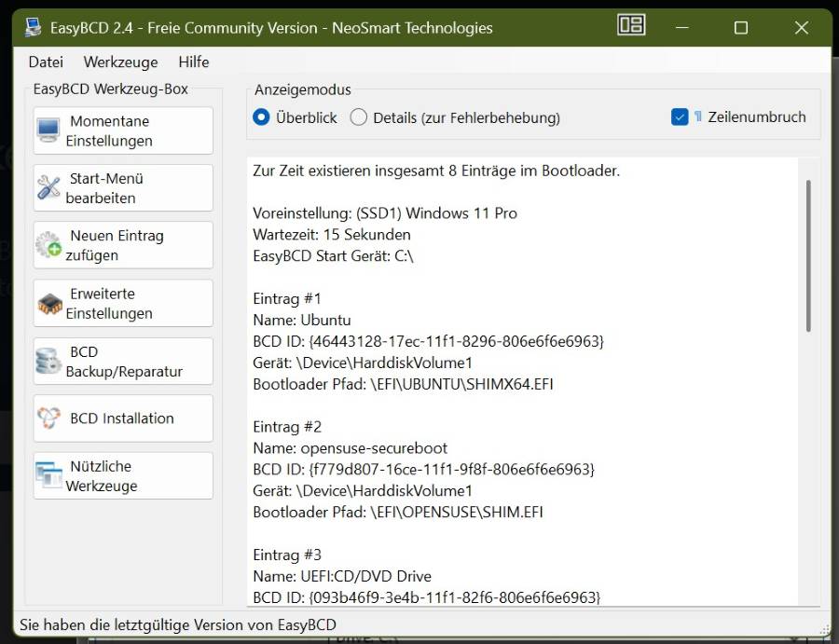Uncheck the Zeilenumbruch checkbox

[680, 117]
